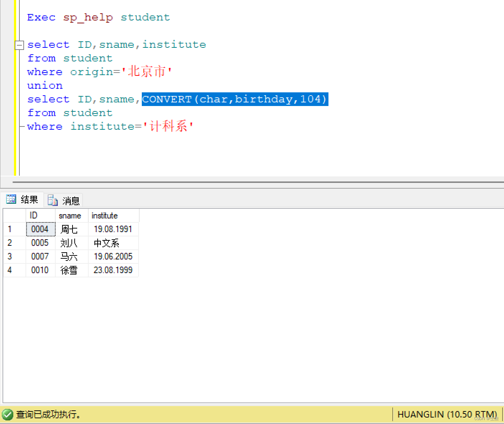Click the '计科系' string literal

tap(168, 126)
